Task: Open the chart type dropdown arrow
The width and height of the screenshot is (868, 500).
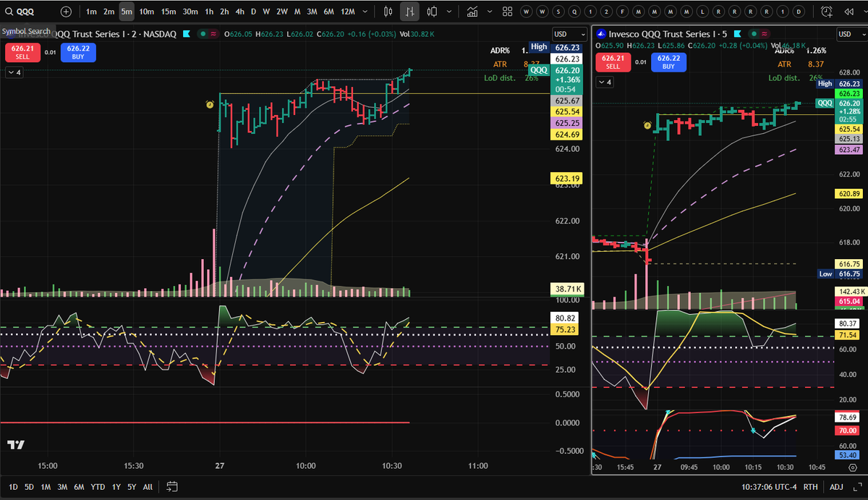Action: pos(449,12)
